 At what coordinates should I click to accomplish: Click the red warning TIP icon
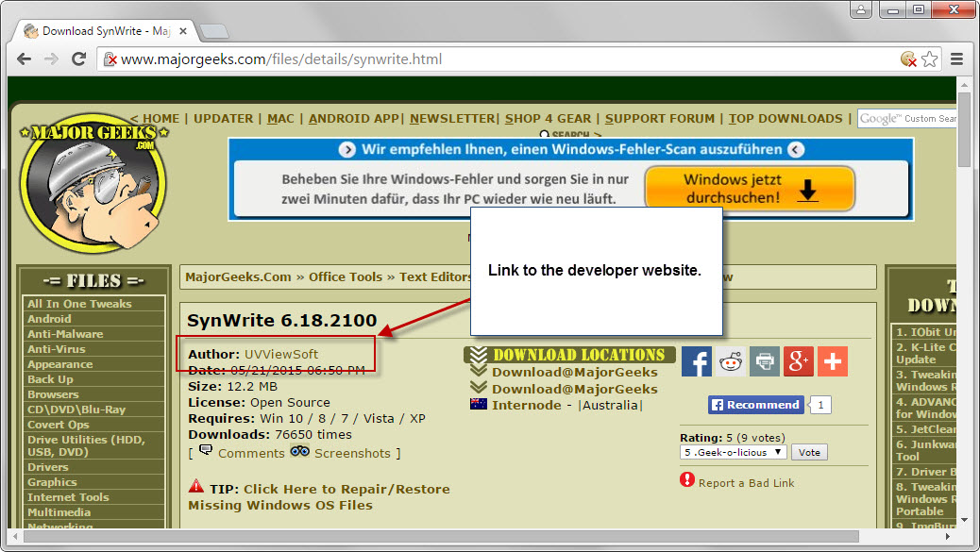click(196, 486)
